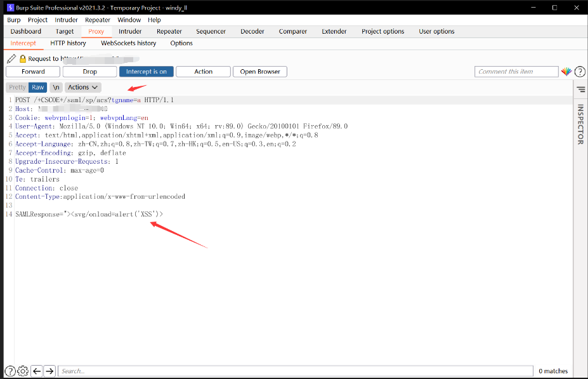Switch to the Target tab
The image size is (588, 379).
(65, 32)
